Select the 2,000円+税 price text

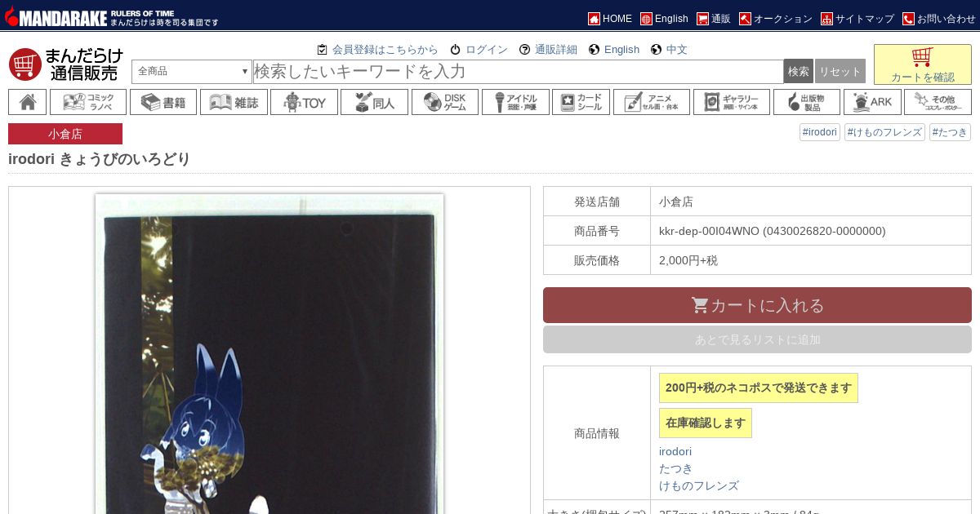[688, 260]
